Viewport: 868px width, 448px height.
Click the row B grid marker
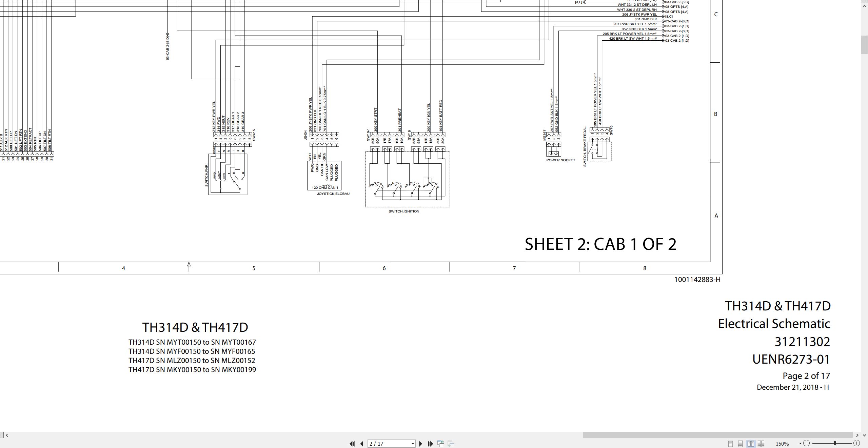coord(716,114)
